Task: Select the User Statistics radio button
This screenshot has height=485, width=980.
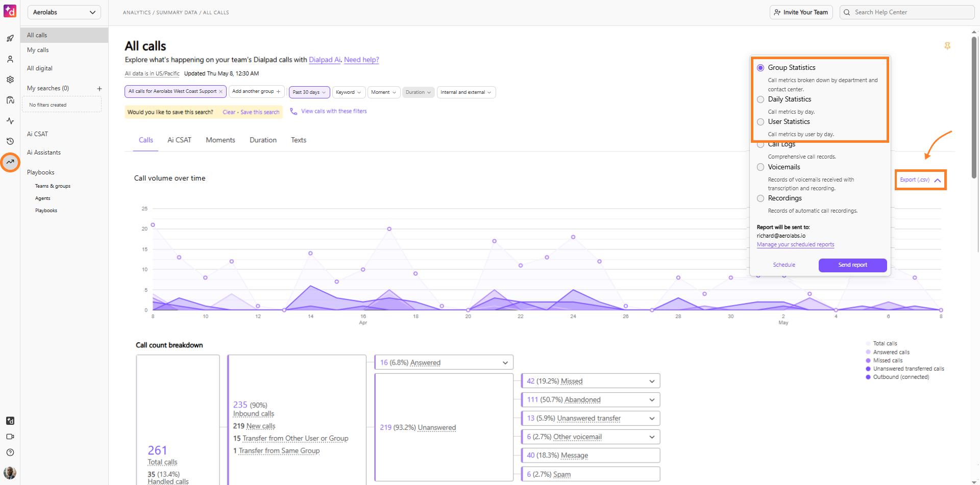Action: 761,122
